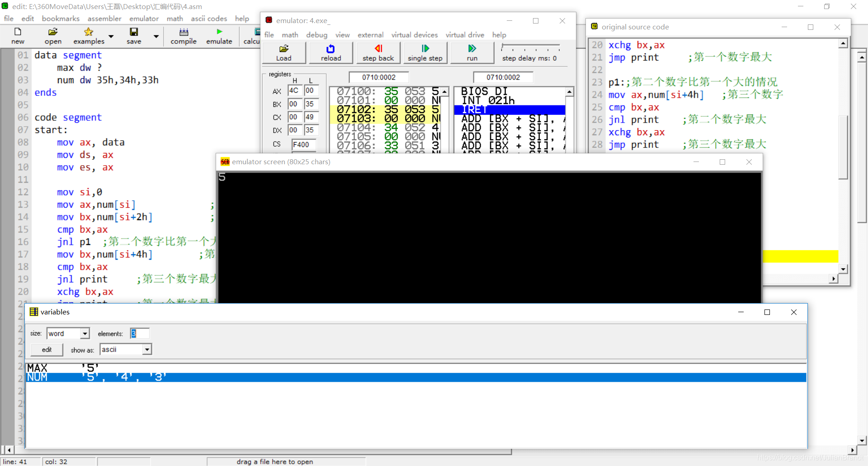This screenshot has height=466, width=868.
Task: Open the bookmarks menu
Action: (x=61, y=19)
